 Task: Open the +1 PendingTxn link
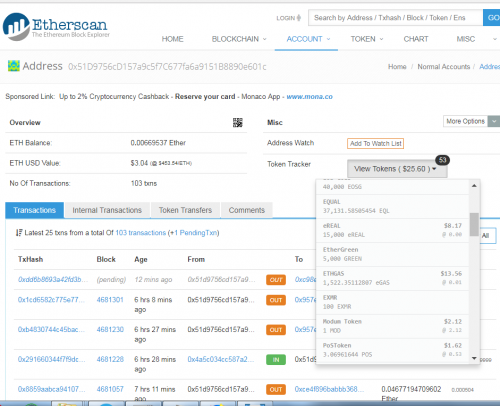[x=193, y=233]
